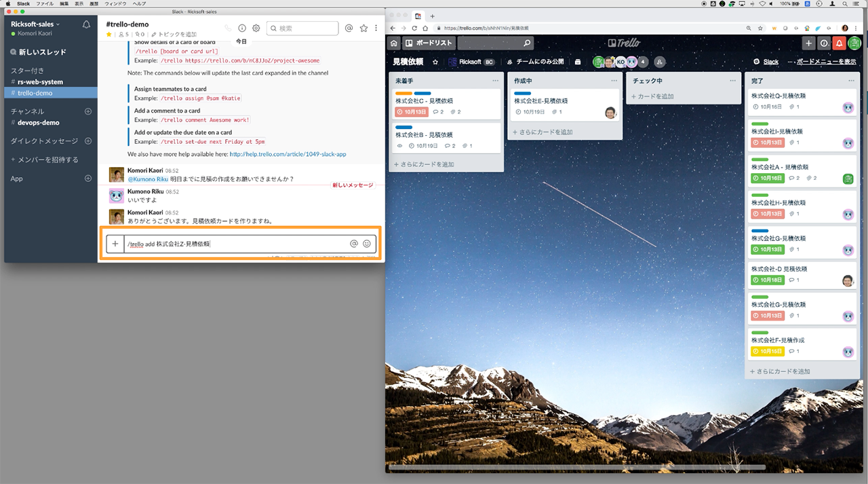The height and width of the screenshot is (484, 868).
Task: Click the Slack 検索 search box
Action: pos(302,29)
